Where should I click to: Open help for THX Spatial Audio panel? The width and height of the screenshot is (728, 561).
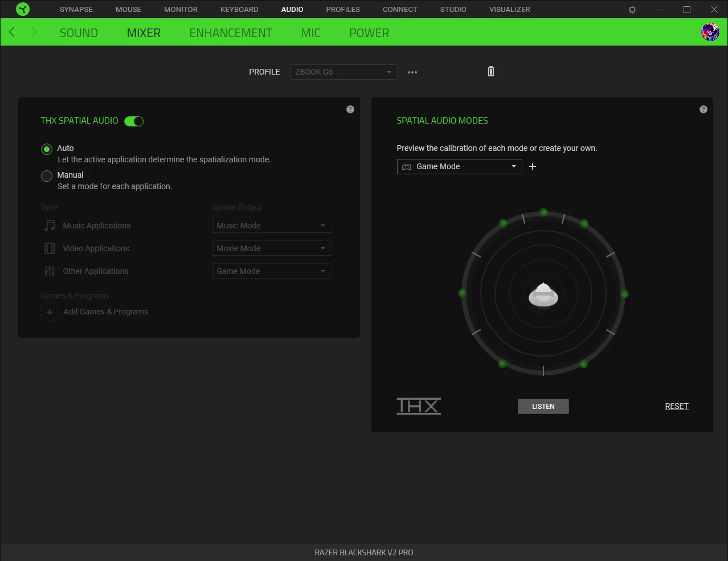350,109
